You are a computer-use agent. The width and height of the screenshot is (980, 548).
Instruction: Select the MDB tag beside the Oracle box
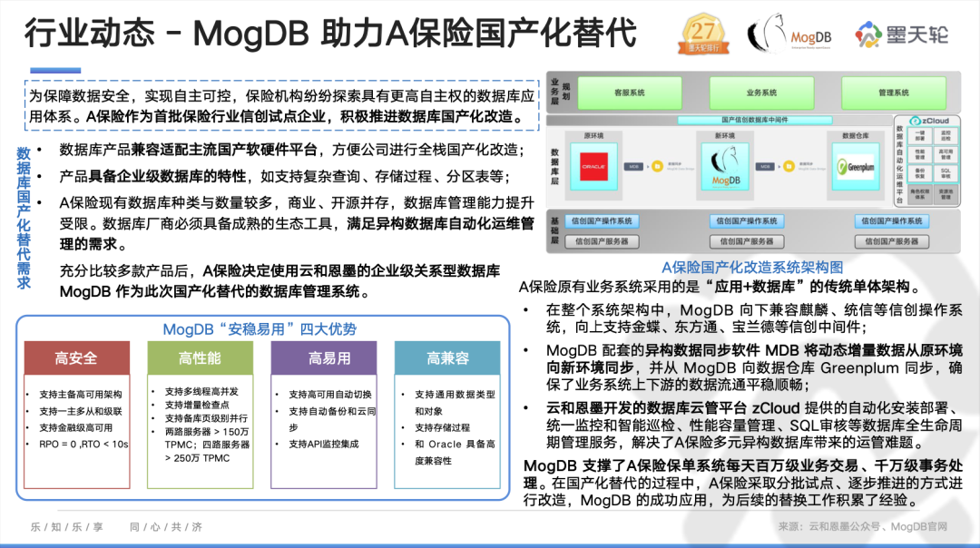(633, 167)
